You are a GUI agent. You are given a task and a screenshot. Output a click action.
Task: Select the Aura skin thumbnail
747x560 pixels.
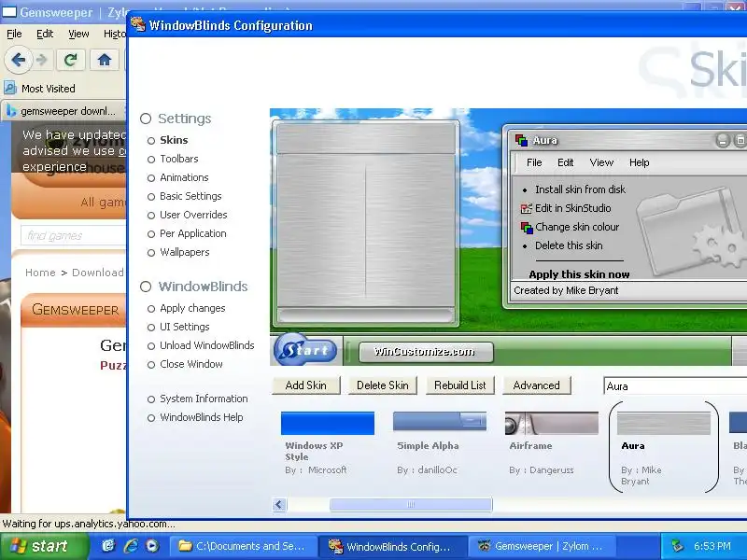click(x=664, y=424)
